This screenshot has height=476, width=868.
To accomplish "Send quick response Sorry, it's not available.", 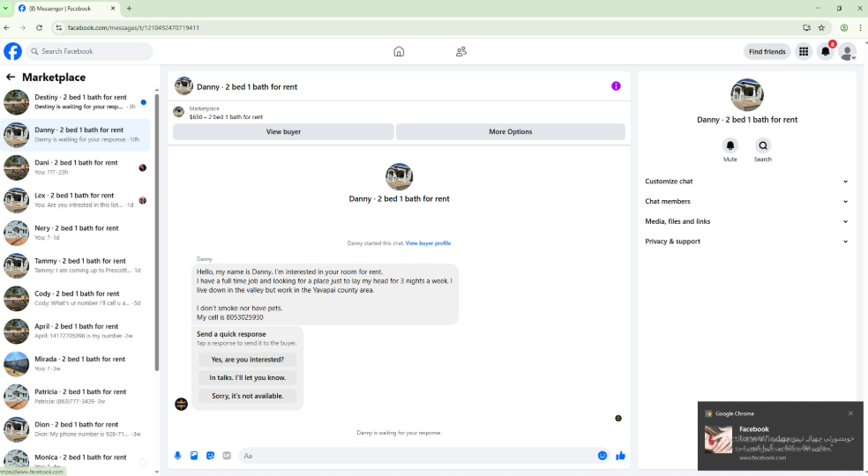I will tap(248, 397).
